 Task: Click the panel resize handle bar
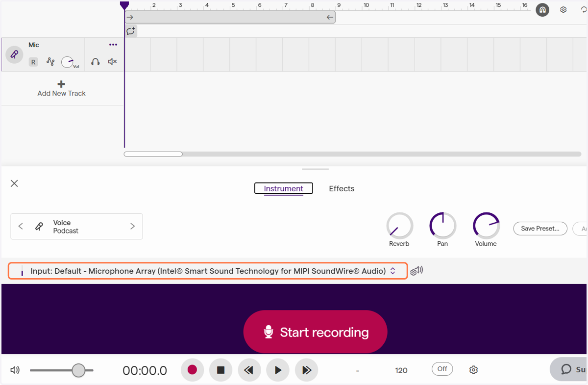[315, 169]
